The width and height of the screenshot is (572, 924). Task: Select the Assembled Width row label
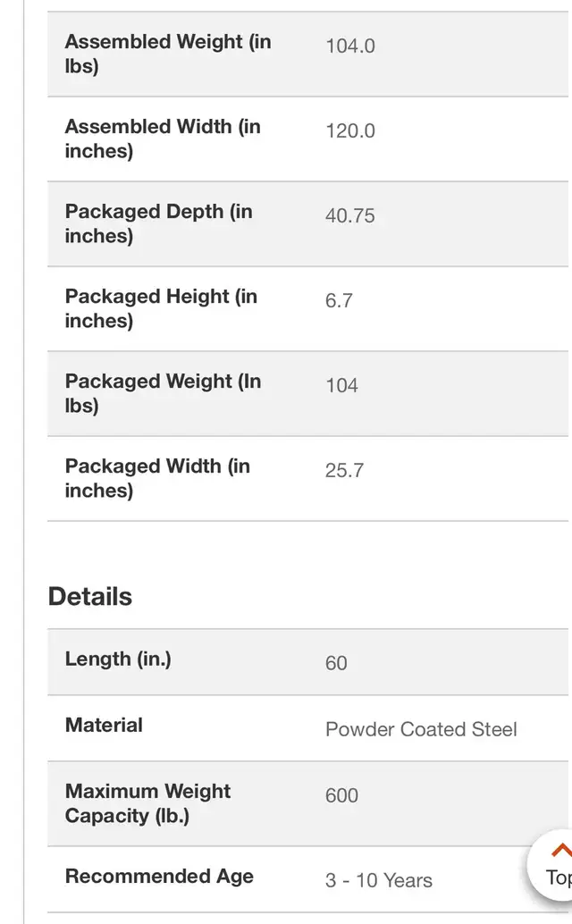tap(163, 139)
